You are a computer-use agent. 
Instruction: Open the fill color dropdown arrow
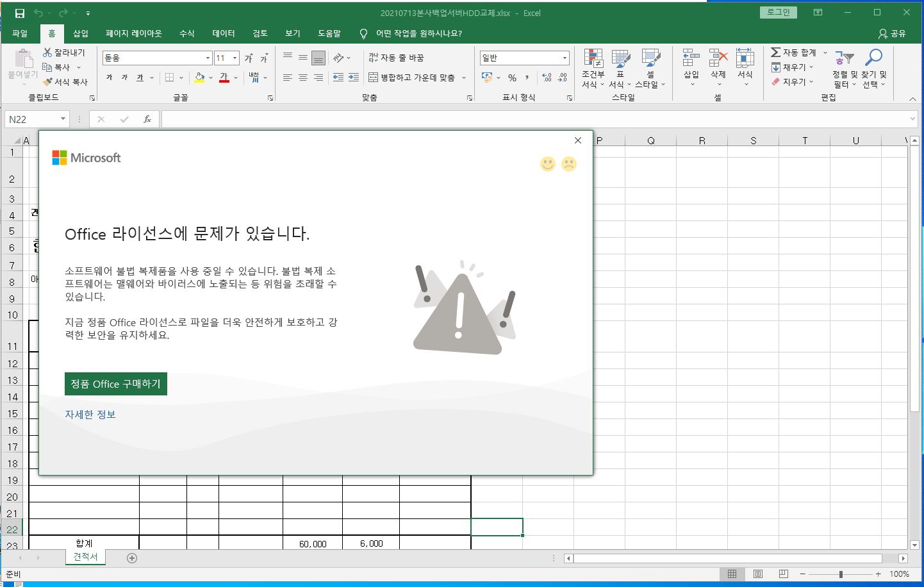click(211, 78)
